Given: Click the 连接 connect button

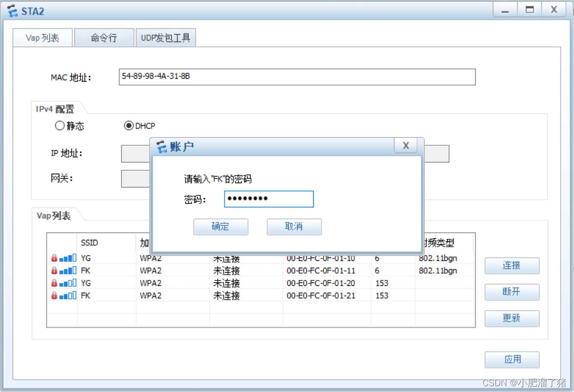Looking at the screenshot, I should (x=511, y=266).
